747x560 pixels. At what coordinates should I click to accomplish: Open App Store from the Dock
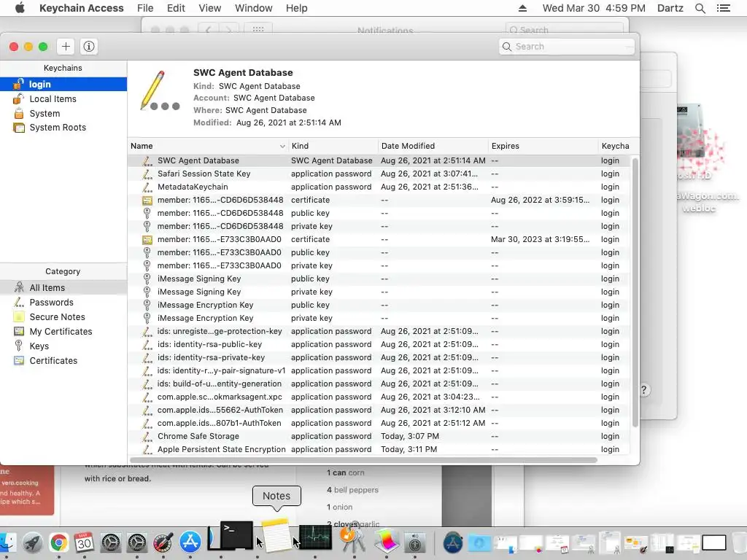point(190,542)
